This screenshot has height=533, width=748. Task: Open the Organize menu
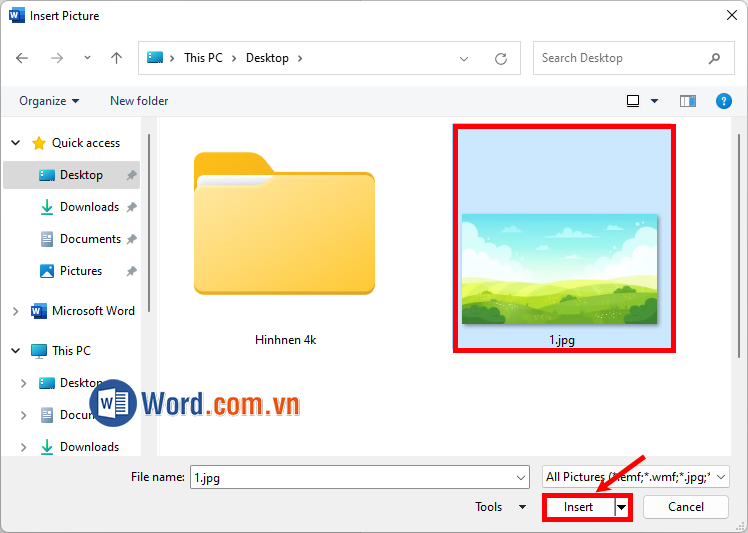(x=49, y=101)
